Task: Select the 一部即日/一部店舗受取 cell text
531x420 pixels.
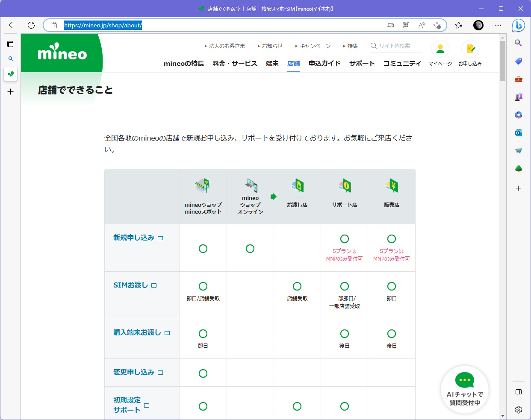Action: (x=345, y=303)
